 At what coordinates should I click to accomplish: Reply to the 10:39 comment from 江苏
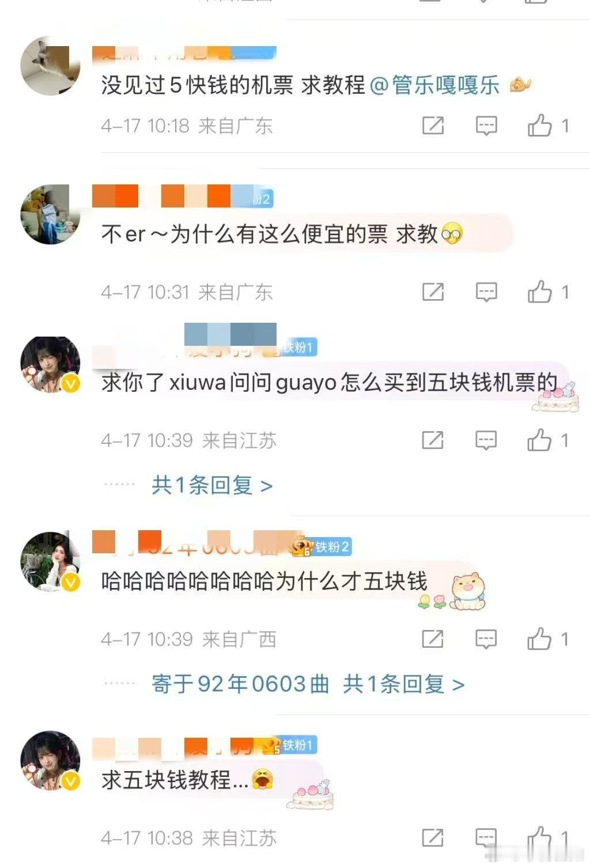click(x=486, y=440)
